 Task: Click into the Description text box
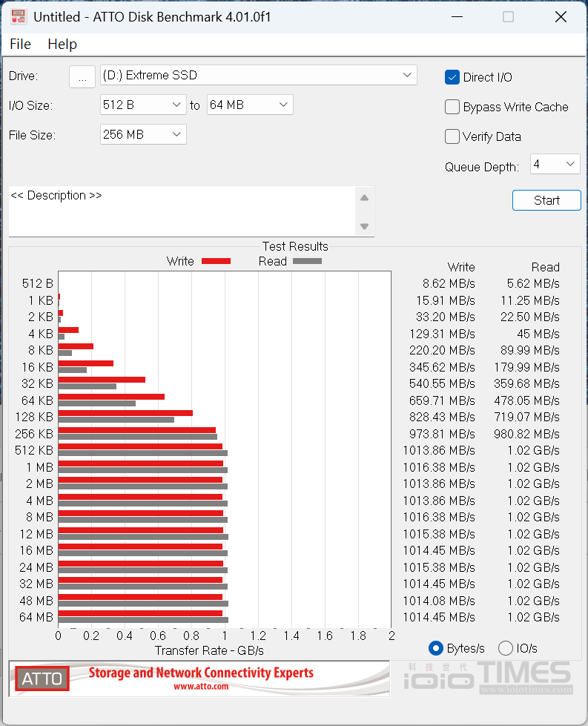tap(182, 211)
